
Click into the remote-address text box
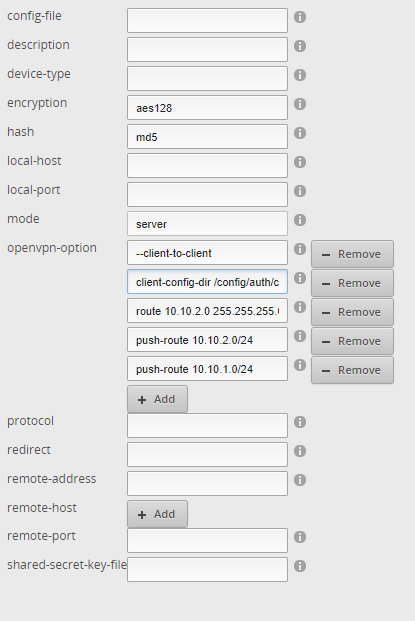pyautogui.click(x=207, y=483)
